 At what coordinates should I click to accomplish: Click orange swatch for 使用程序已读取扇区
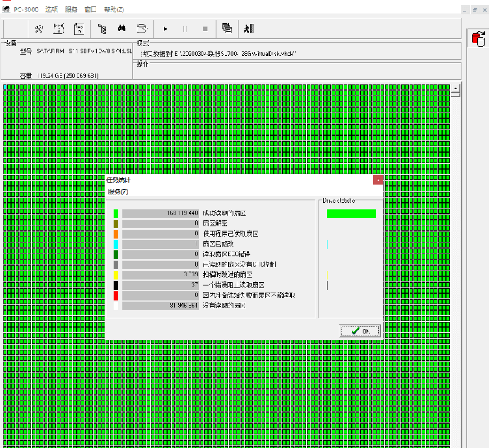[116, 234]
